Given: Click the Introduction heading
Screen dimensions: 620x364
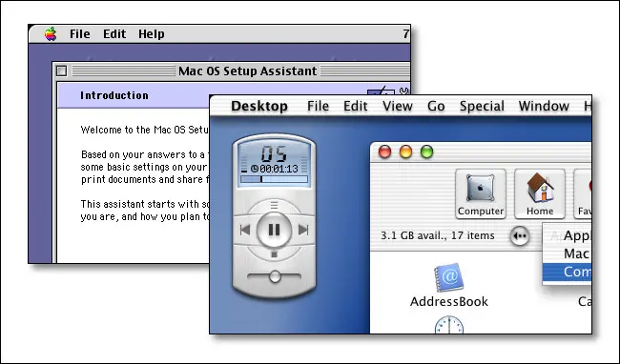Looking at the screenshot, I should [x=114, y=95].
